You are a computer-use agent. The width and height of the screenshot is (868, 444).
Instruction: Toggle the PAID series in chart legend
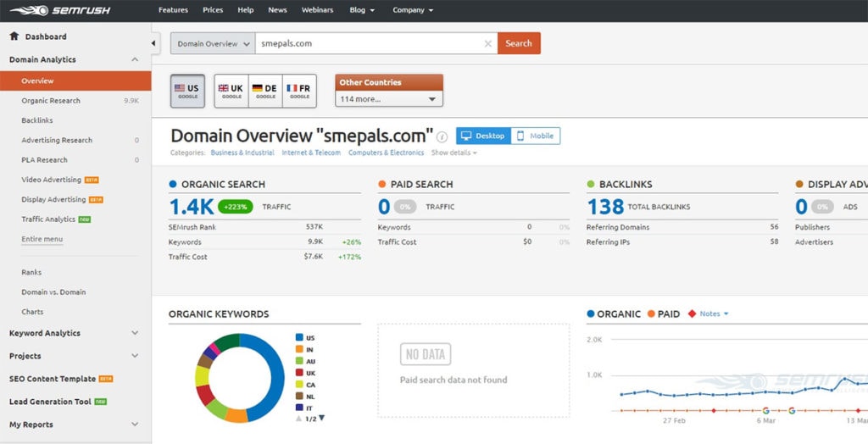pyautogui.click(x=663, y=314)
